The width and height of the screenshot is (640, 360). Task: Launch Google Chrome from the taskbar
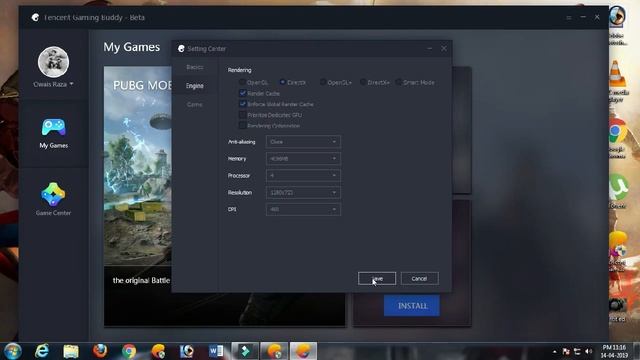(129, 351)
